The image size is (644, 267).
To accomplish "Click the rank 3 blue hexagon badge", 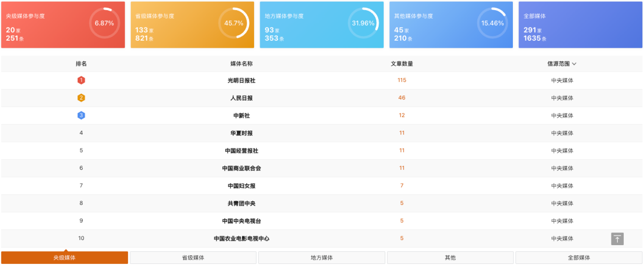I will 81,115.
